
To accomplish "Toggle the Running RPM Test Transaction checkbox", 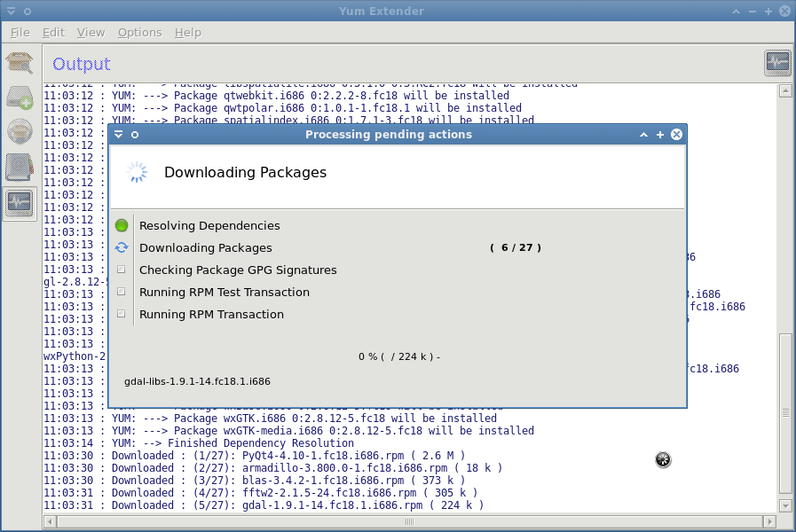I will [x=122, y=292].
